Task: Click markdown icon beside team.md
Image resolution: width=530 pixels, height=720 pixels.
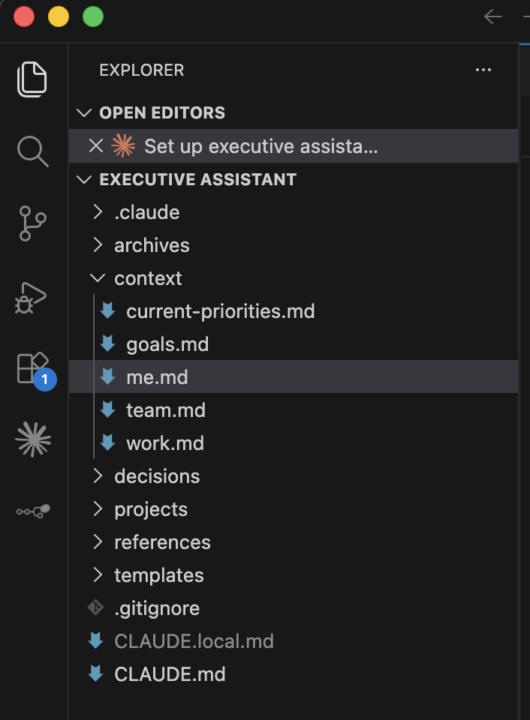Action: (x=108, y=410)
